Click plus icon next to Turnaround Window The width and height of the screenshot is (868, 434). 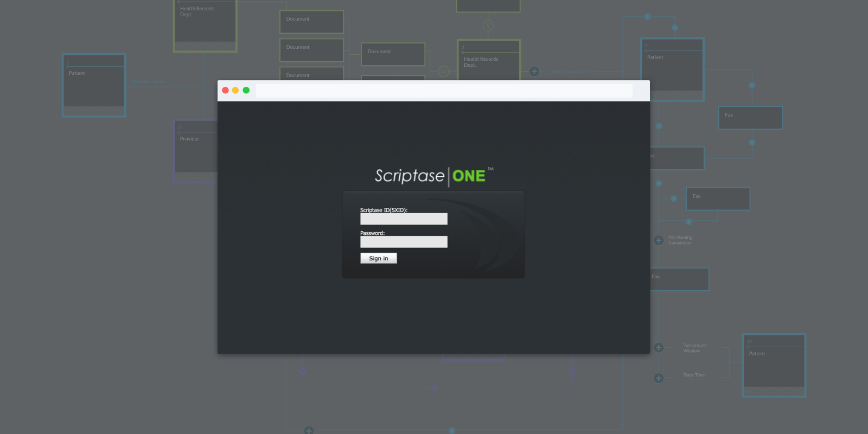[659, 348]
